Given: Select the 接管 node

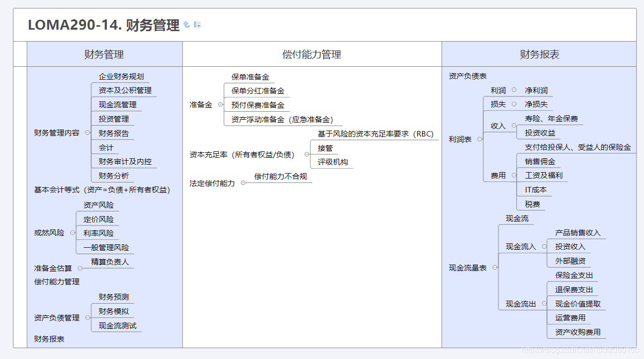Looking at the screenshot, I should (325, 148).
